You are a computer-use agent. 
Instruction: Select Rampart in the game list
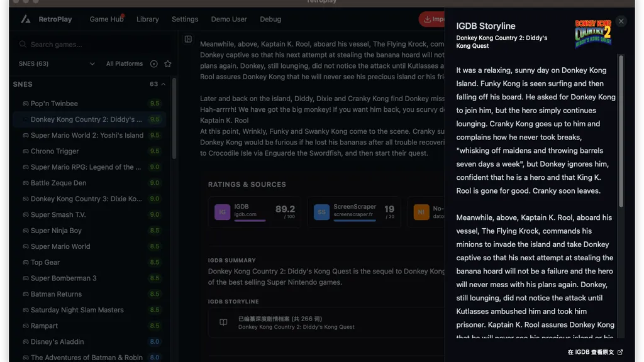tap(89, 326)
